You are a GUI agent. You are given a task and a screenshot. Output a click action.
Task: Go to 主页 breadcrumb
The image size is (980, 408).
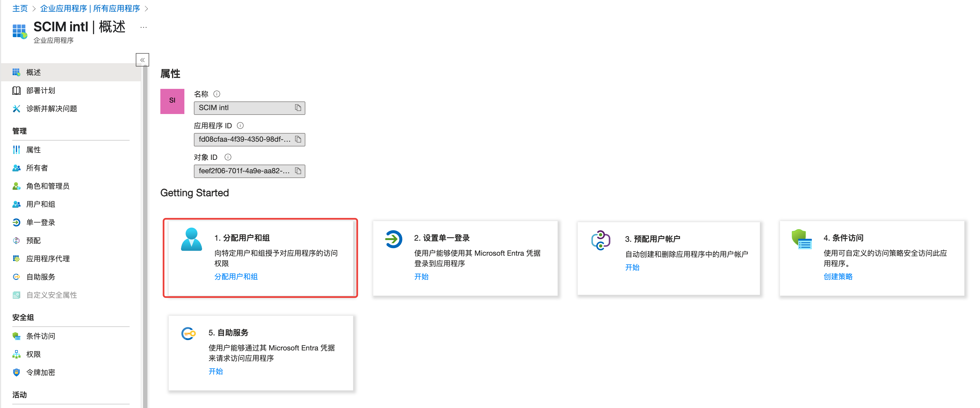(x=20, y=8)
